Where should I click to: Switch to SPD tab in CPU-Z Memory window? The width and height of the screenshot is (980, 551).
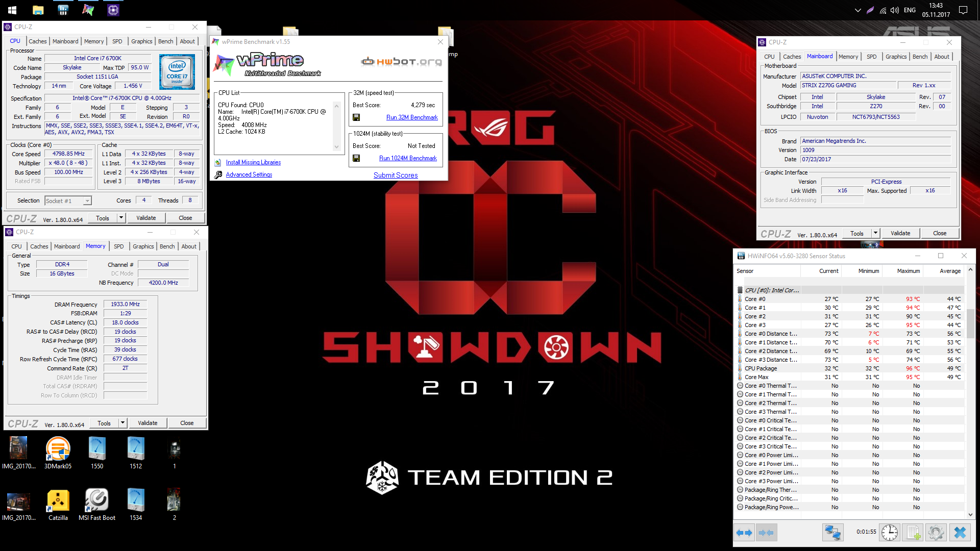[118, 246]
